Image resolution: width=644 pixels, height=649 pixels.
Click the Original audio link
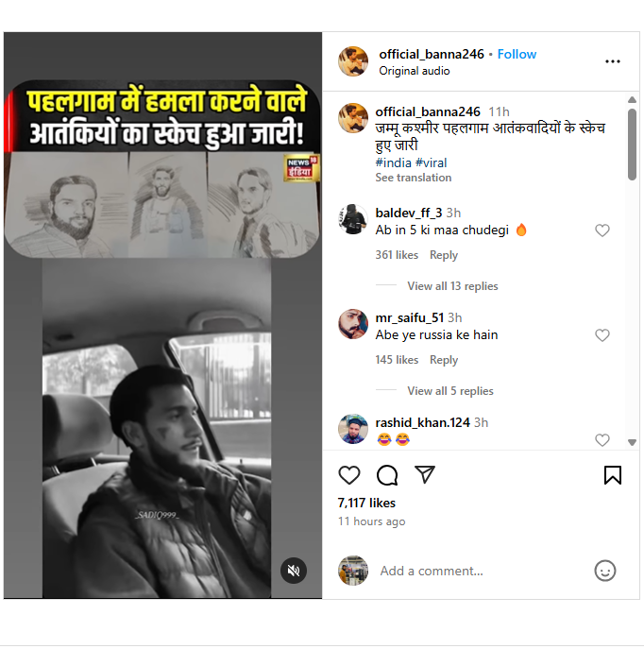tap(414, 71)
